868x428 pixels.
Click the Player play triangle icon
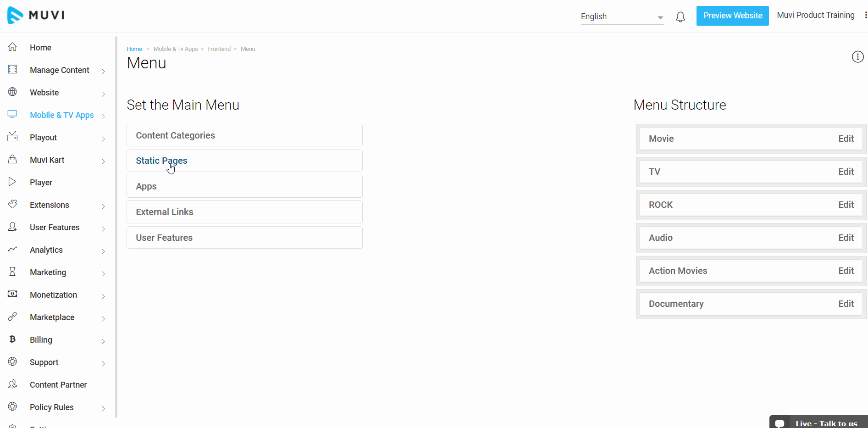click(x=12, y=182)
